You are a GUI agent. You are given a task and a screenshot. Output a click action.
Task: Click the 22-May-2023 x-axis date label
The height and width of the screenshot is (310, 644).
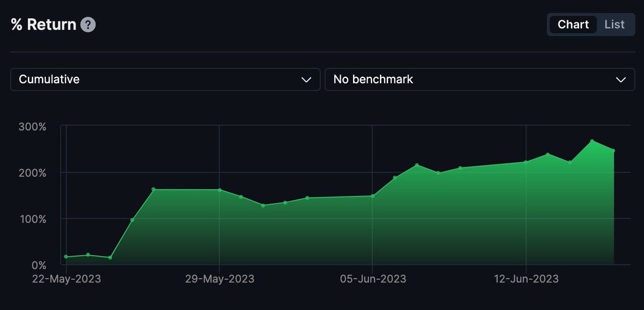pos(67,279)
